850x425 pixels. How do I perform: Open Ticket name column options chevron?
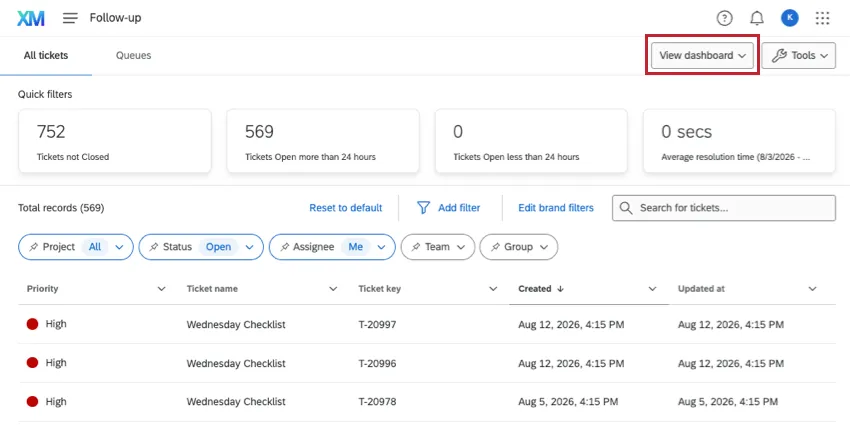coord(333,289)
